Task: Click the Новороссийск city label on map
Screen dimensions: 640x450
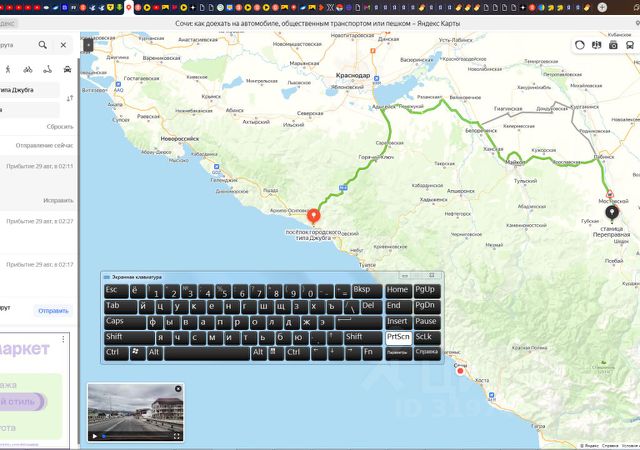Action: (180, 139)
